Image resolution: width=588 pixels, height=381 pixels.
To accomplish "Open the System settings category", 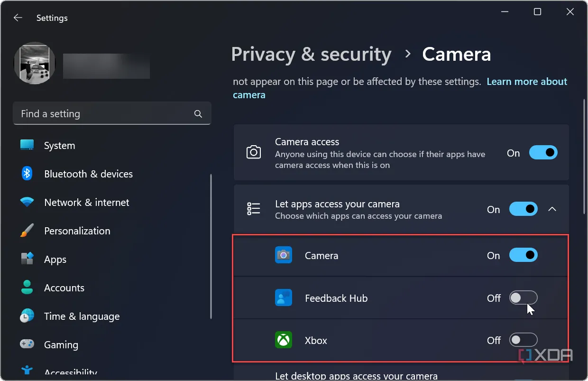I will pos(60,146).
